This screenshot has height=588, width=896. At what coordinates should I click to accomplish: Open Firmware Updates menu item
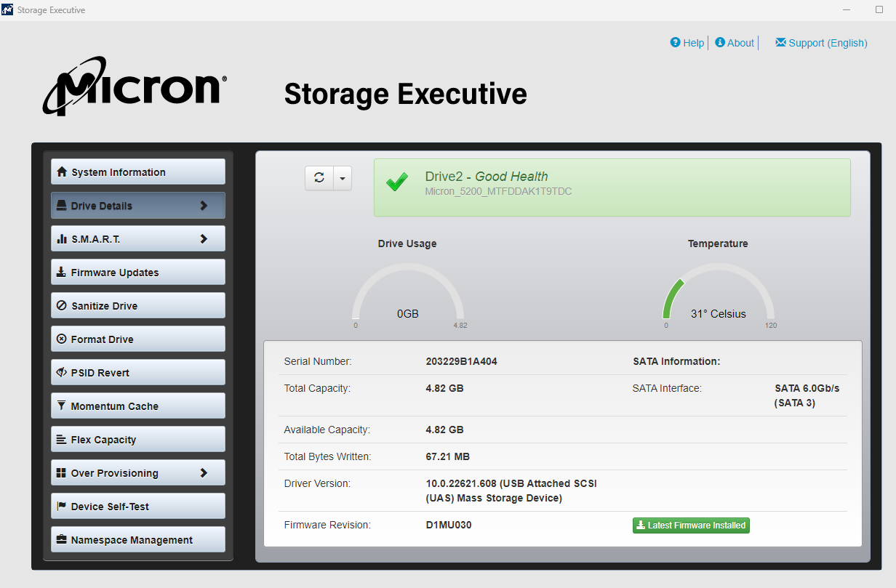coord(138,272)
